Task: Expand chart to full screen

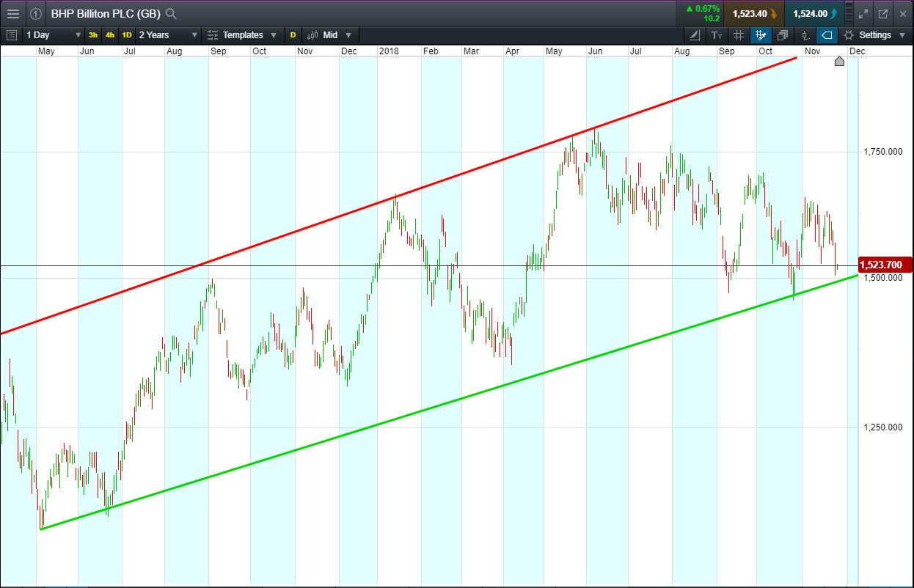Action: click(x=863, y=13)
